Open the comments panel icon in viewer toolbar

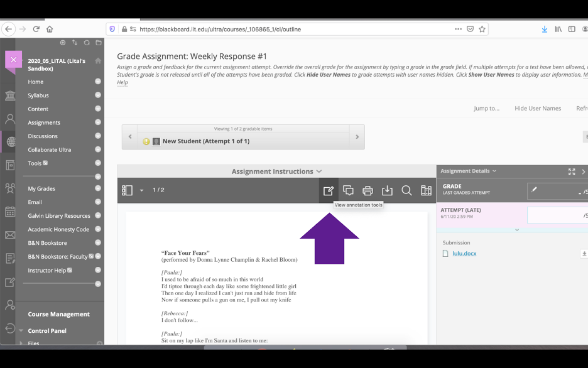(348, 190)
